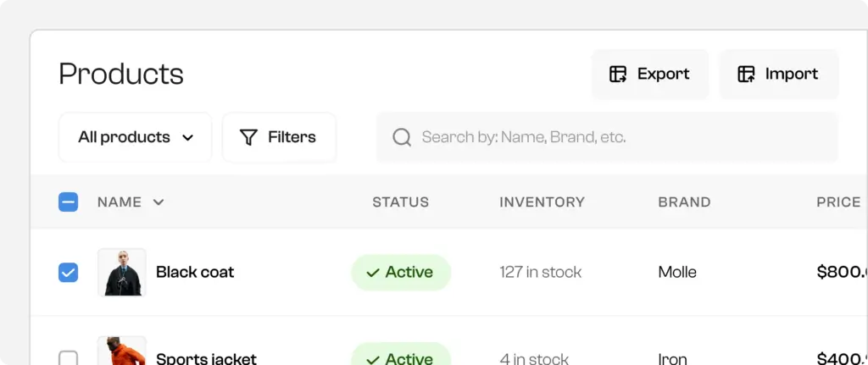Sort by the Status column header
Viewport: 868px width, 365px height.
[x=400, y=202]
